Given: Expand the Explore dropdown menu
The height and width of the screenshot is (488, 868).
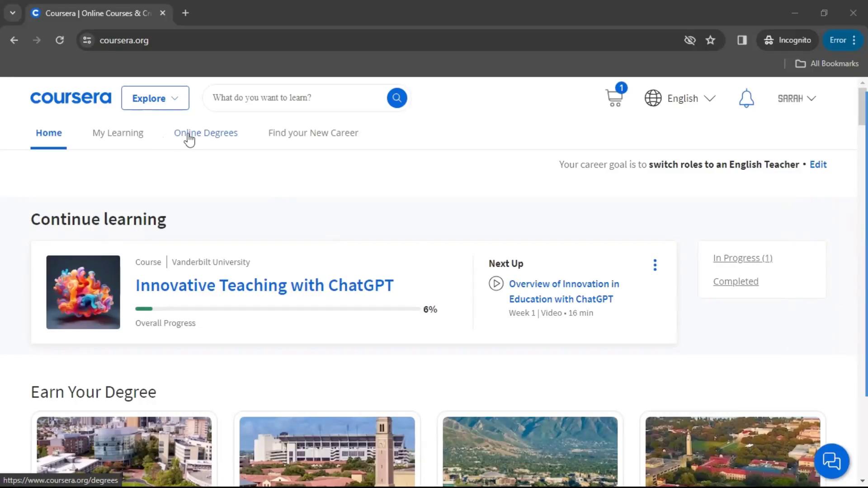Looking at the screenshot, I should [155, 99].
